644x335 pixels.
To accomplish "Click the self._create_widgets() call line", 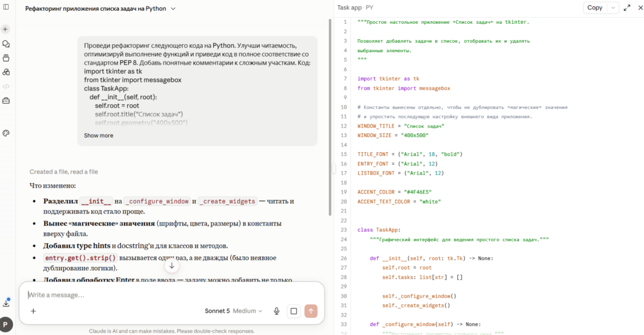I will tap(416, 305).
